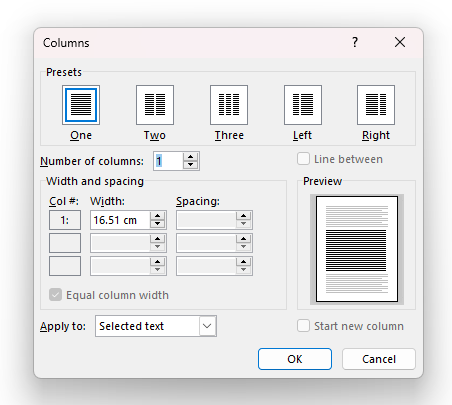Viewport: 452px width, 405px height.
Task: Decrease the number of columns
Action: (x=190, y=165)
